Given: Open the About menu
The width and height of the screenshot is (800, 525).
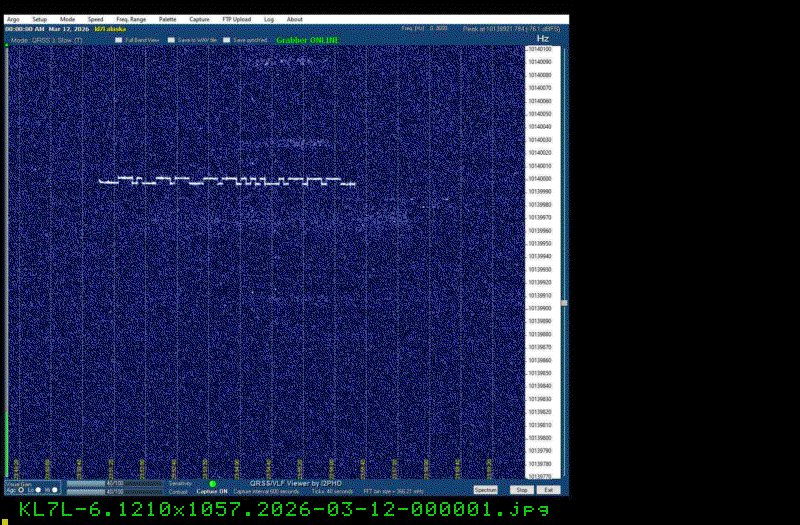Looking at the screenshot, I should [295, 19].
